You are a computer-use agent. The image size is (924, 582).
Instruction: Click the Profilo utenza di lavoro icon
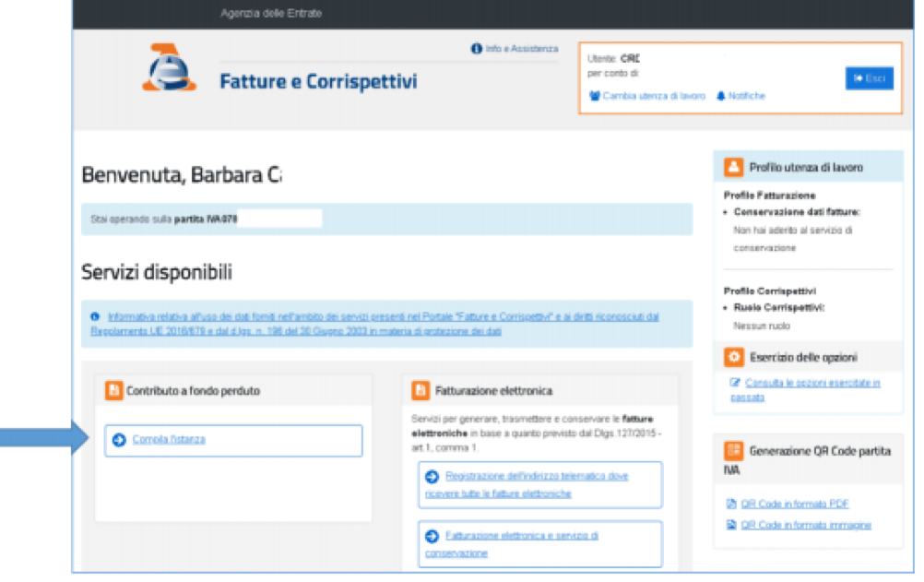click(x=734, y=167)
